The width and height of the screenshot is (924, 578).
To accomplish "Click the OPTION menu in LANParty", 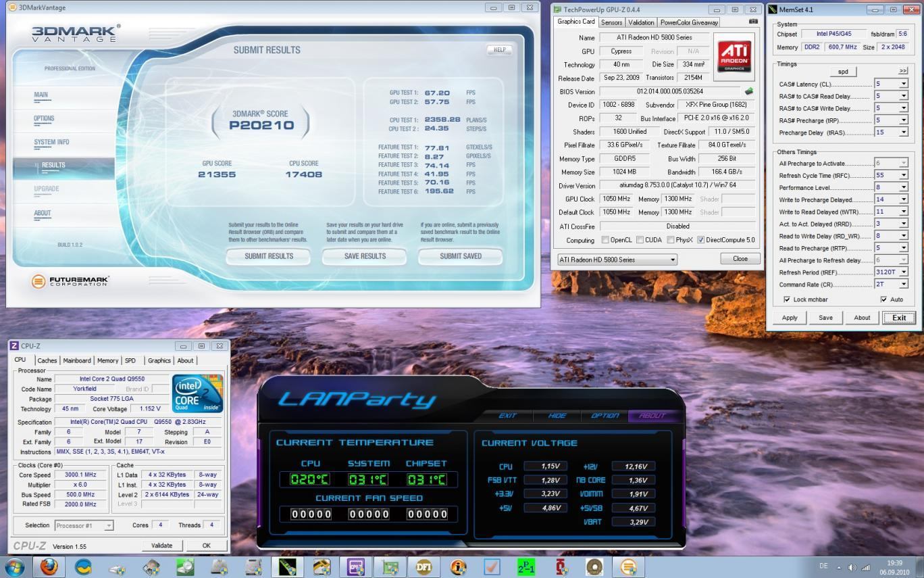I will pos(604,416).
